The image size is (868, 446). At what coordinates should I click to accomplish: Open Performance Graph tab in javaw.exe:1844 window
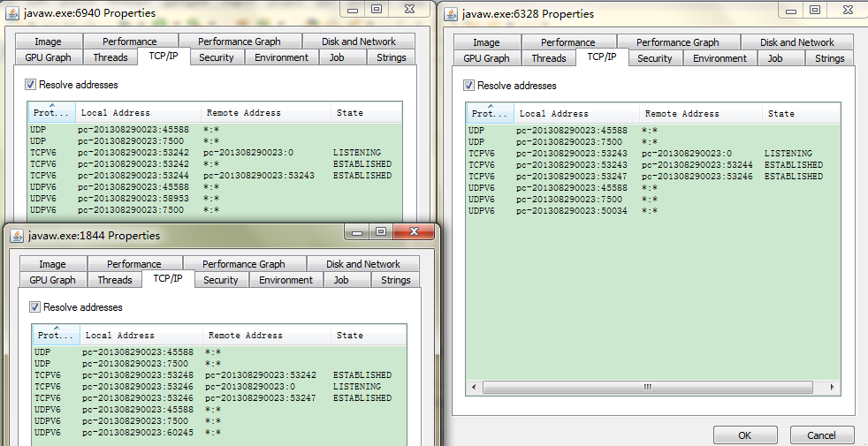click(244, 264)
